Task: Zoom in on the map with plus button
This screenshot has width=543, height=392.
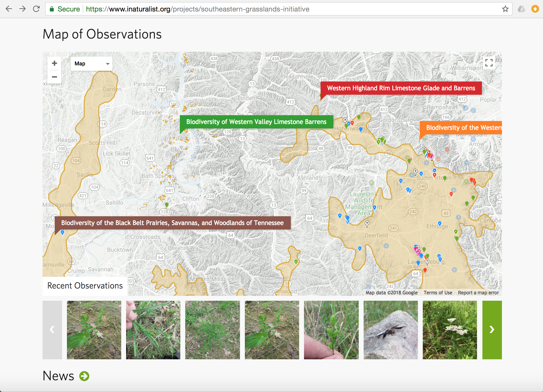Action: (54, 63)
